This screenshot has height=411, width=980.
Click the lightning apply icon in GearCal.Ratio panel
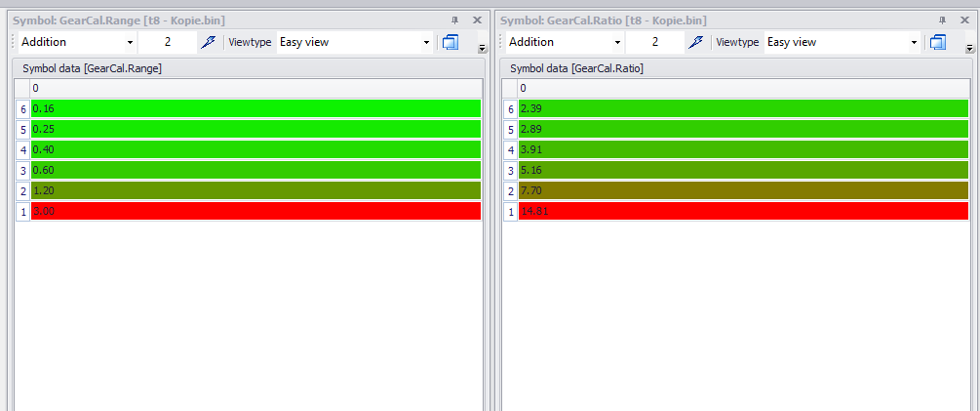695,43
